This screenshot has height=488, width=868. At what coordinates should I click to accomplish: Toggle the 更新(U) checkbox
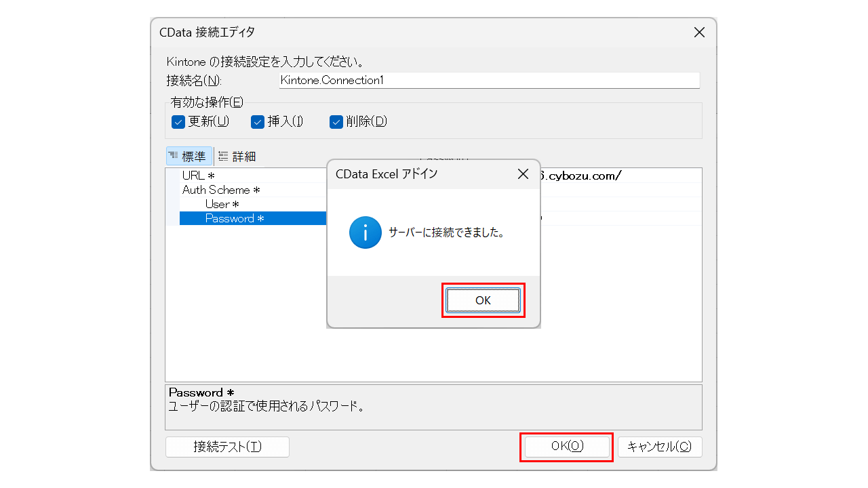178,122
